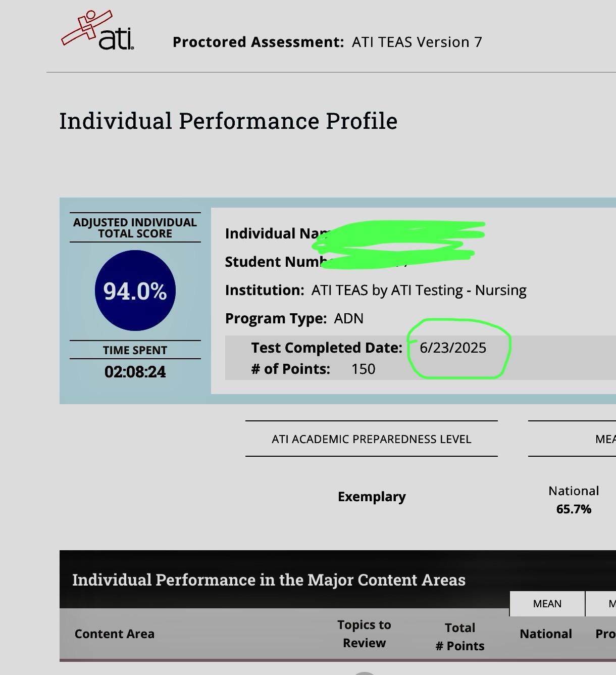Click the Program Type ADN value
This screenshot has width=616, height=675.
(x=348, y=319)
